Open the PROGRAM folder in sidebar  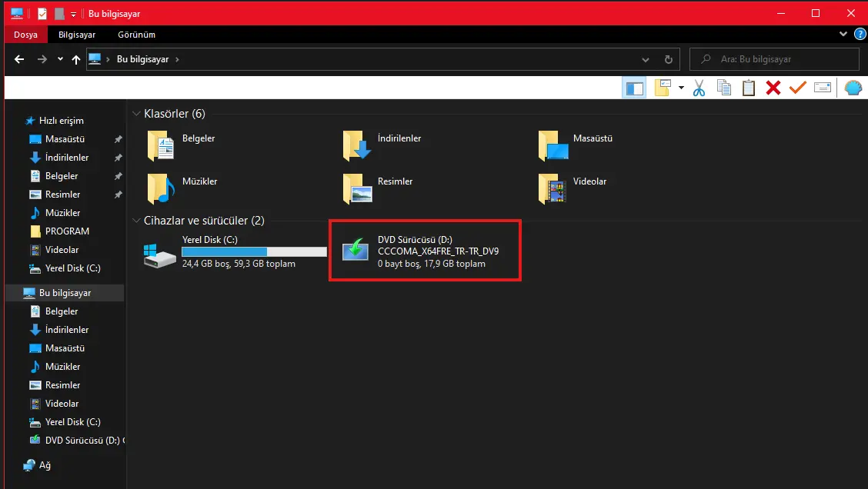(67, 231)
